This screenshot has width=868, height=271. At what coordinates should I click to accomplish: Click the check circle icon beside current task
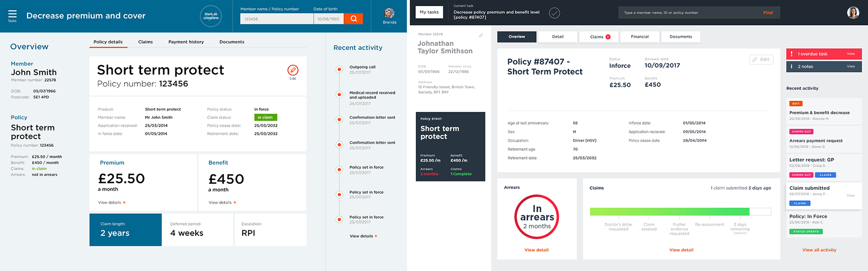(554, 13)
